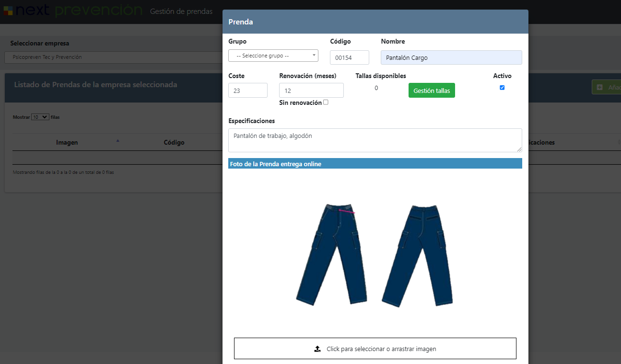The width and height of the screenshot is (621, 364).
Task: Sort the table by the Código column
Action: 174,142
